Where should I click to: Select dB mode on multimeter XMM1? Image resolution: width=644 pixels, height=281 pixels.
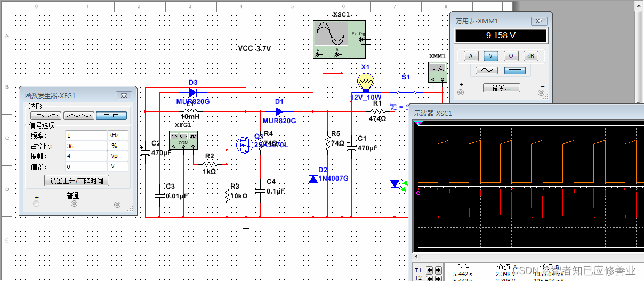(531, 56)
